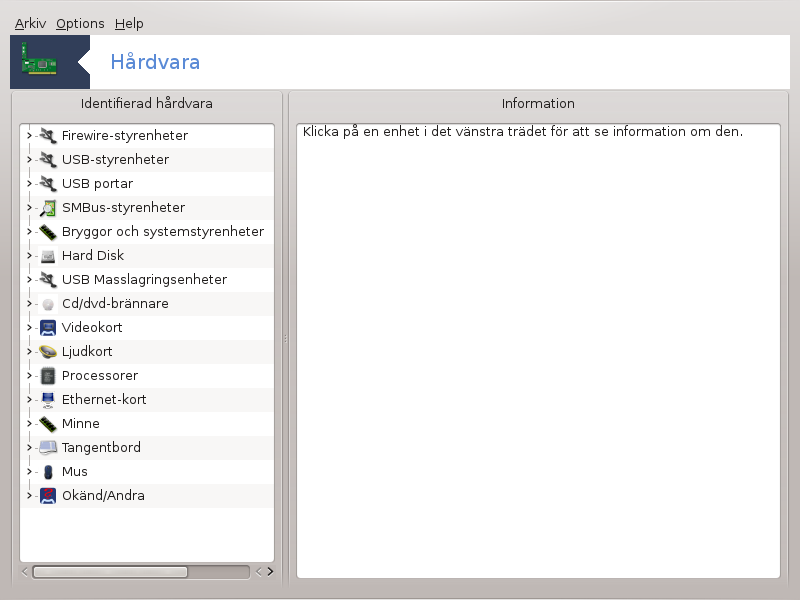Click the Ljudkort speaker icon
800x600 pixels.
click(48, 352)
